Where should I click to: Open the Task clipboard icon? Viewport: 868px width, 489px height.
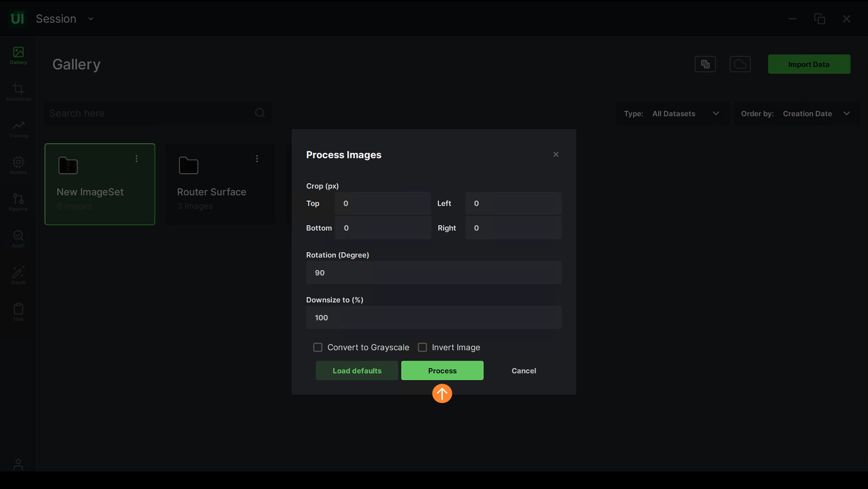coord(18,312)
